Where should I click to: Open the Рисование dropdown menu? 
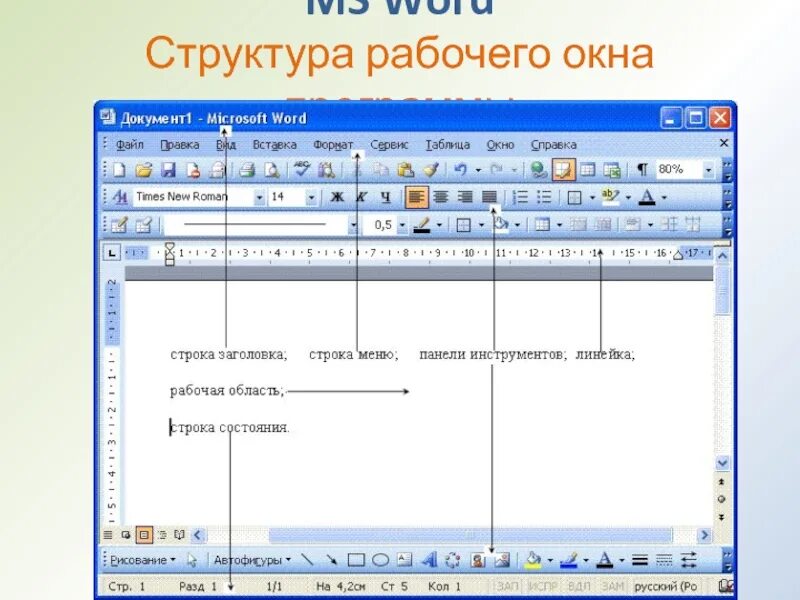(x=143, y=560)
